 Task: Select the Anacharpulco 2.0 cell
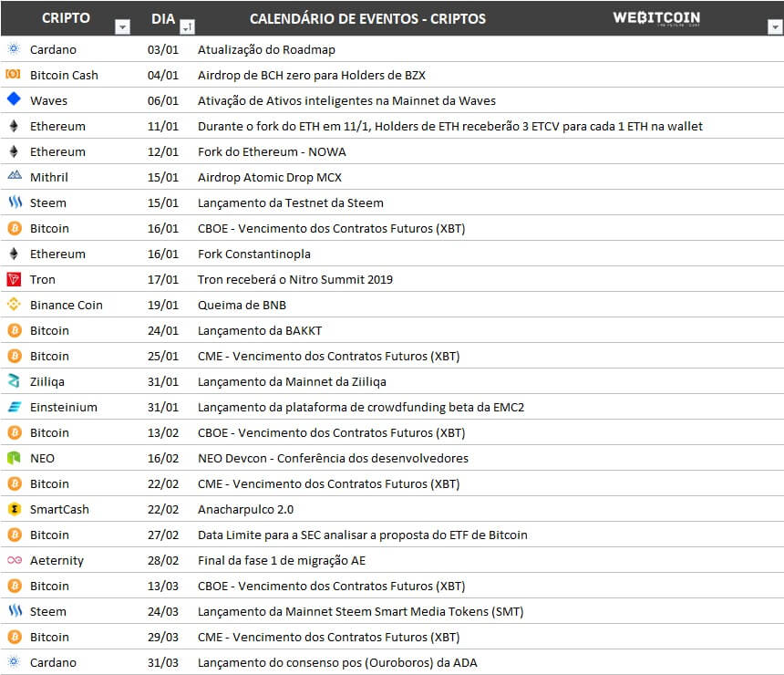[245, 509]
